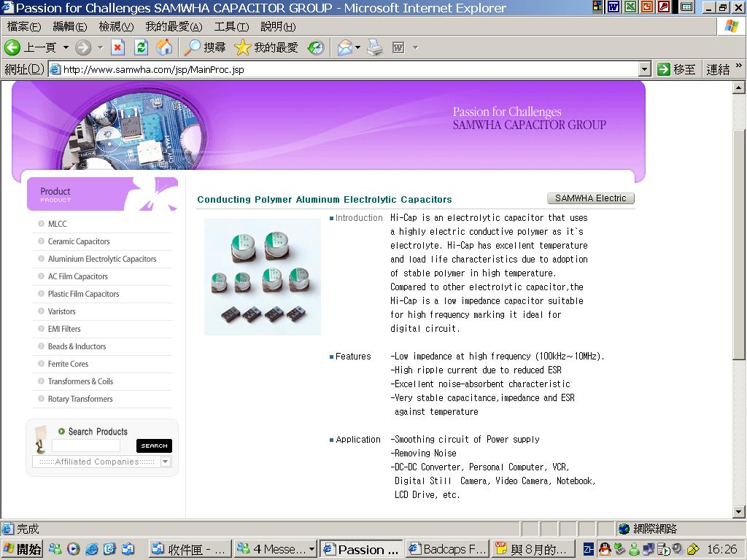Open the Word shortcut in Office bar
Image resolution: width=747 pixels, height=560 pixels.
coord(614,7)
